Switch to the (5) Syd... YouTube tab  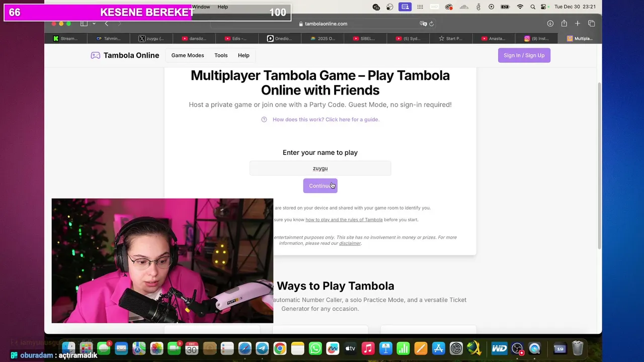coord(408,38)
